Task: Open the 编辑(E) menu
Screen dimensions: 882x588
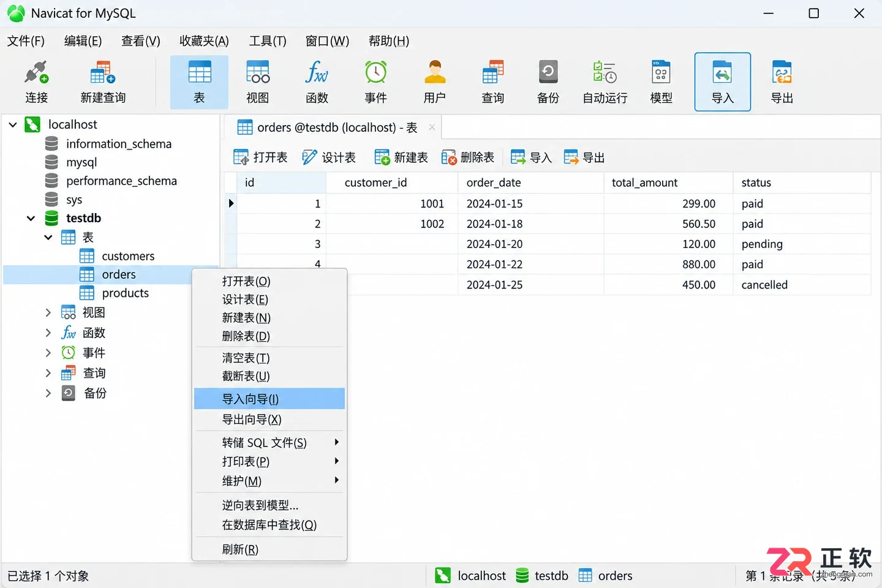Action: (83, 41)
